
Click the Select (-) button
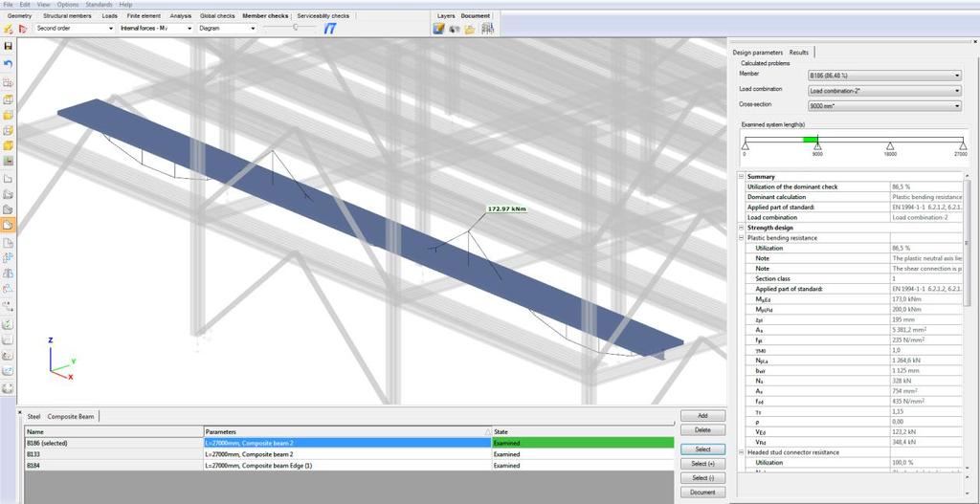pos(702,478)
